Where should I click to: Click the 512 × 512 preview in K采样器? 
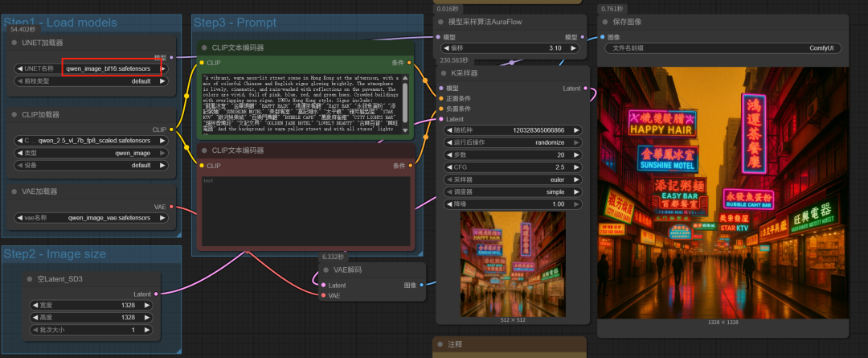(x=513, y=264)
